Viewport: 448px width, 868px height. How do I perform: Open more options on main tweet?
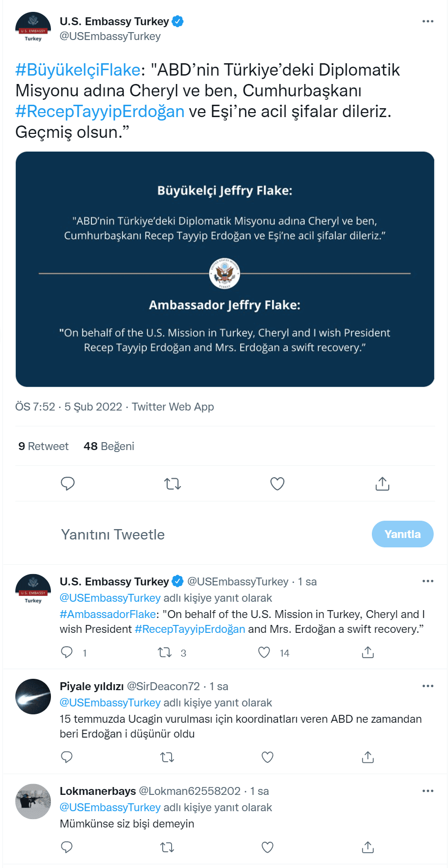(428, 21)
